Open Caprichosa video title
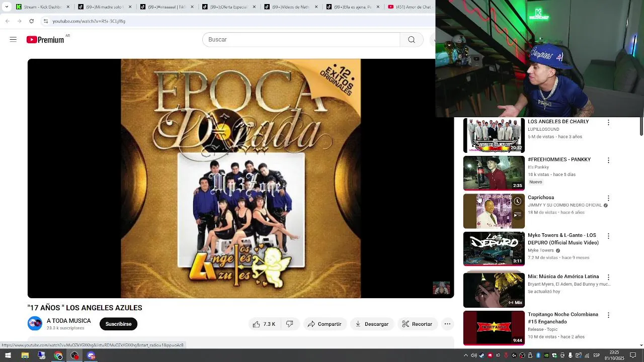Screen dimensions: 644x362 click(x=541, y=198)
